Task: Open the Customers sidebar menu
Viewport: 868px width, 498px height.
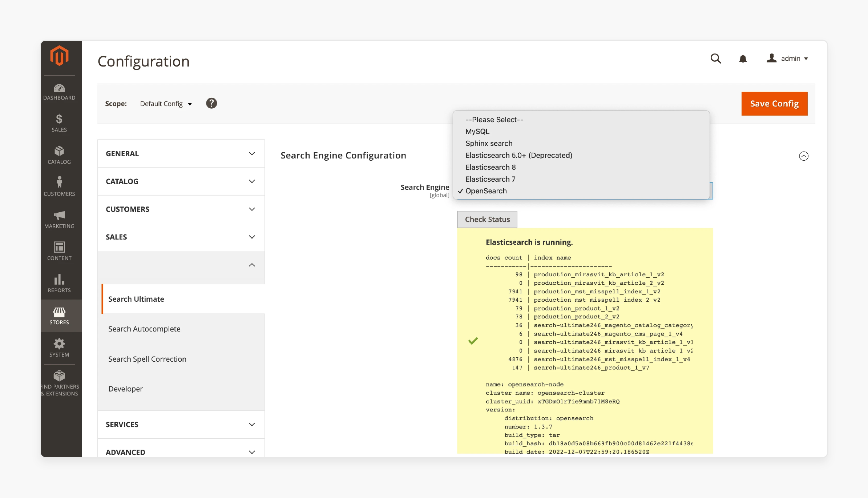Action: click(59, 187)
